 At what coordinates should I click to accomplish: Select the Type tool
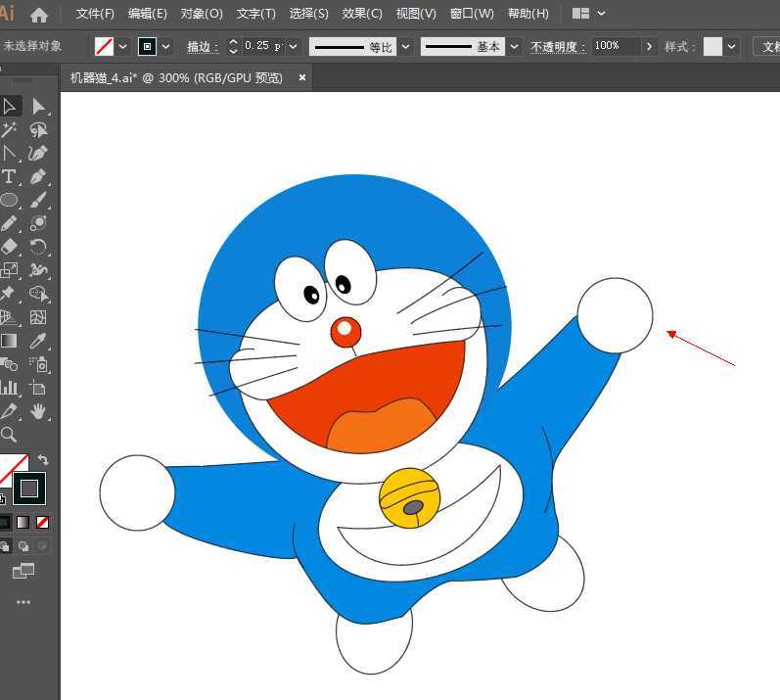(9, 176)
